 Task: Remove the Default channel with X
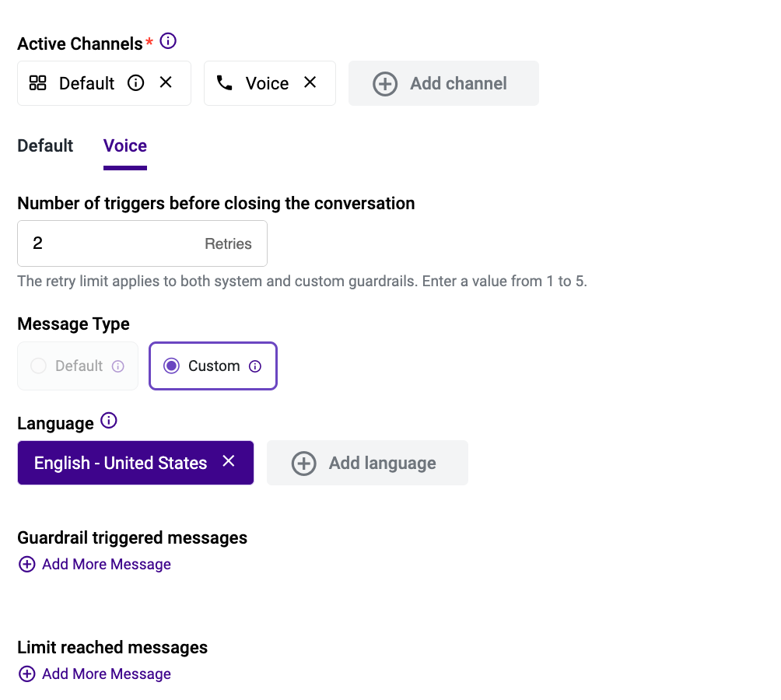(x=166, y=82)
